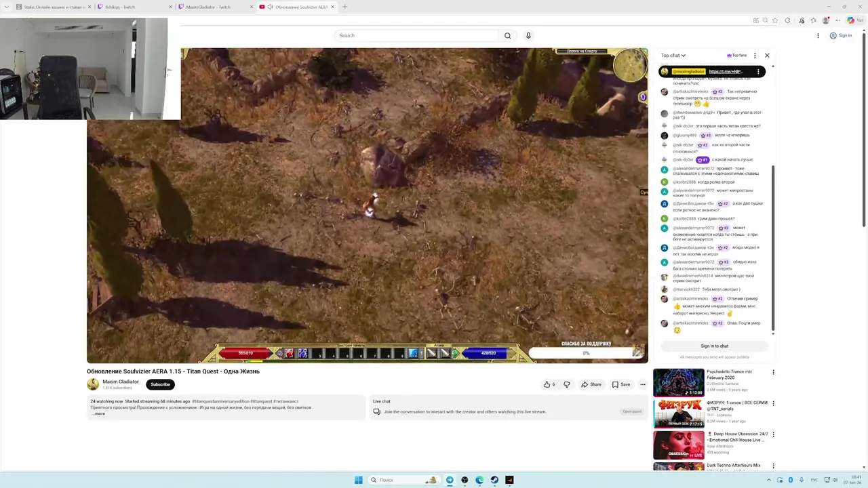868x488 pixels.
Task: Search YouTube by voice with the microphone
Action: [528, 35]
